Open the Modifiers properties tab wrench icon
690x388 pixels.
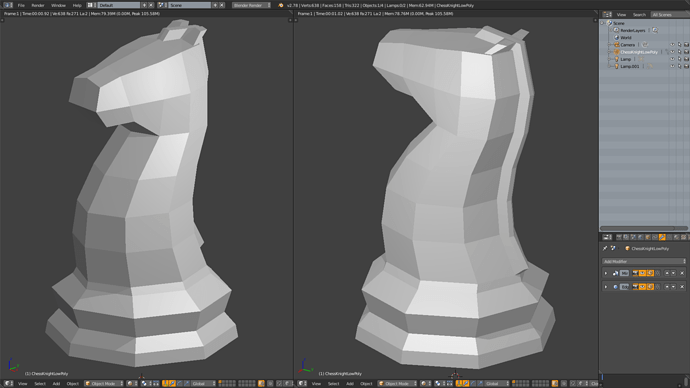(662, 237)
